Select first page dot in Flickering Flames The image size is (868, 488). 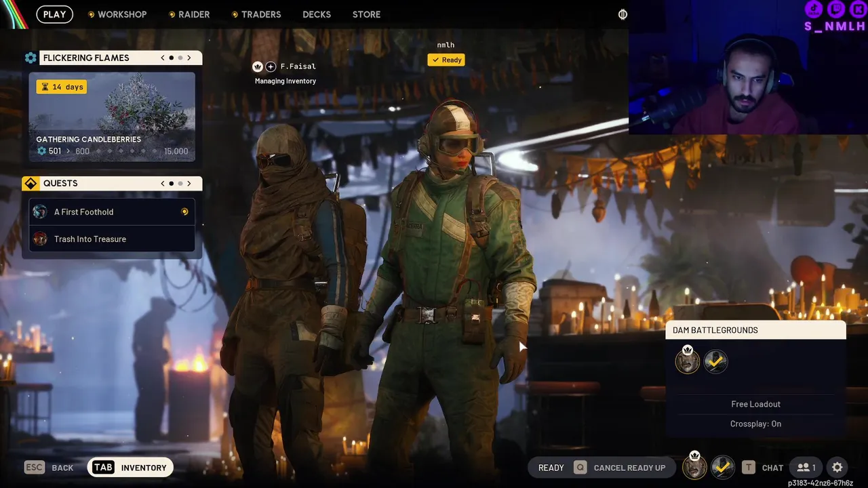(x=171, y=58)
